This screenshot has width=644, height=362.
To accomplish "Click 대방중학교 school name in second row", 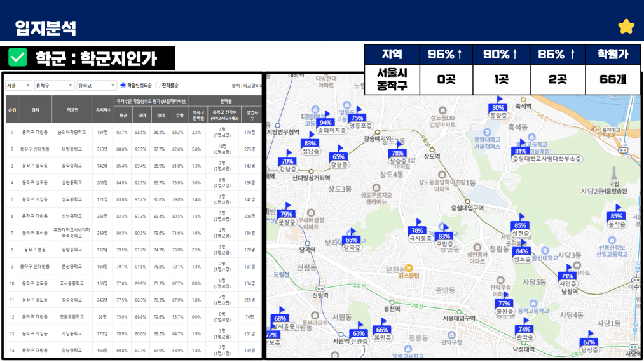I will [x=71, y=149].
